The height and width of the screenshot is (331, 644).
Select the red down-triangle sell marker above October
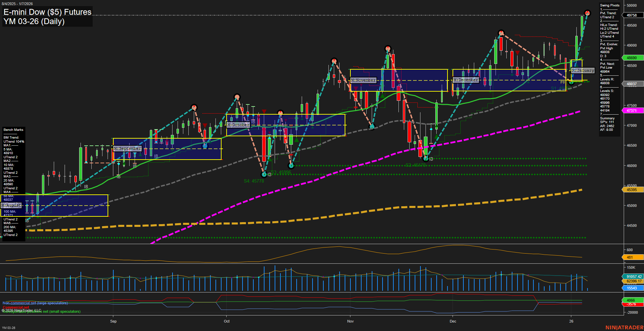[264, 111]
